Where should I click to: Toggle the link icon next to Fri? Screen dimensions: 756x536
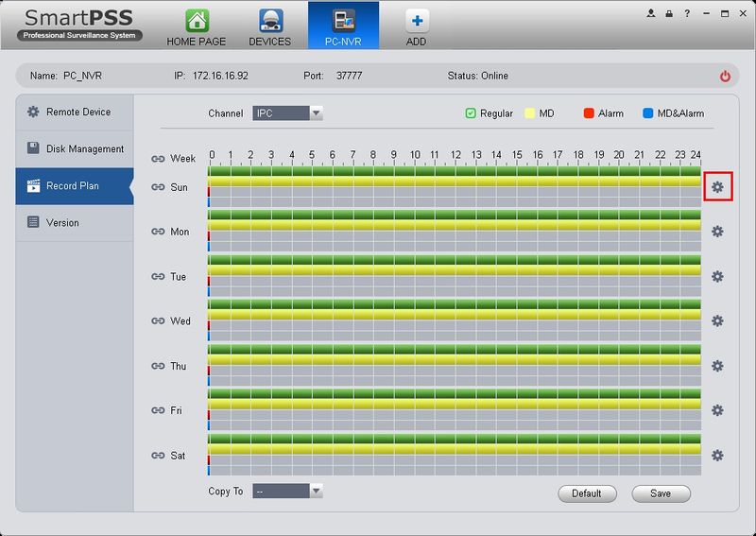[158, 411]
